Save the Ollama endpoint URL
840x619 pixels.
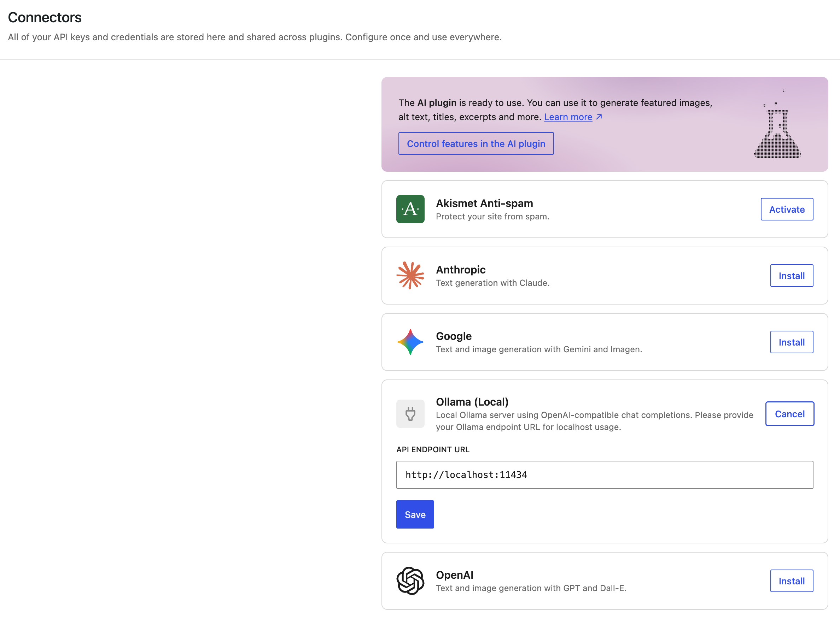click(x=415, y=514)
